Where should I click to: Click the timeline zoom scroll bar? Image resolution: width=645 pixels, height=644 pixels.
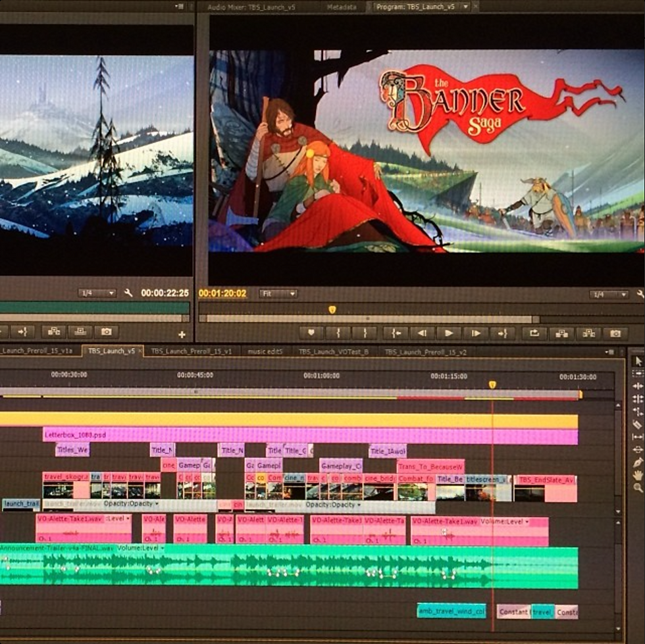tap(290, 393)
